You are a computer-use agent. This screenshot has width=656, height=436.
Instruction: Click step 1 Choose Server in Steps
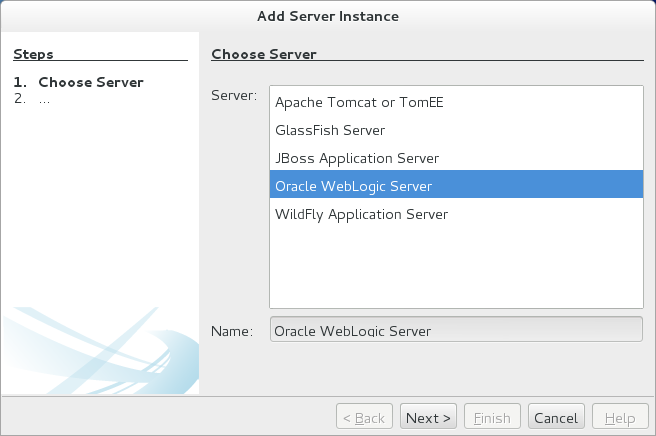(x=90, y=82)
